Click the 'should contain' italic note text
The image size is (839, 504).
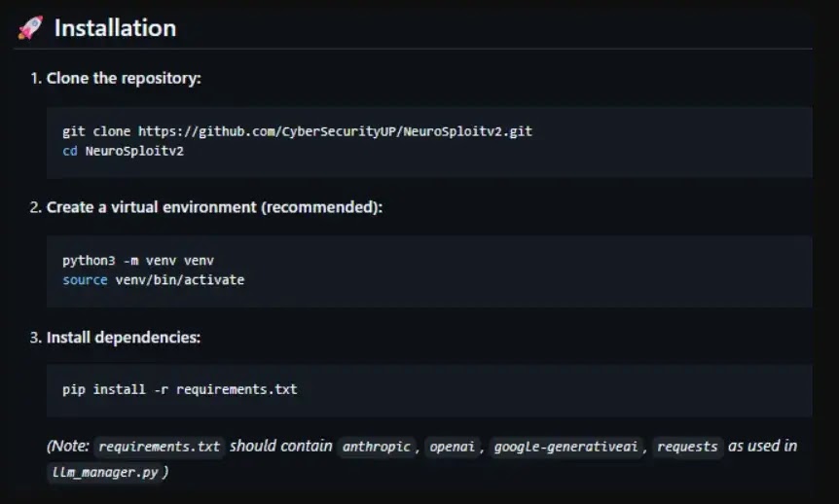[x=281, y=446]
